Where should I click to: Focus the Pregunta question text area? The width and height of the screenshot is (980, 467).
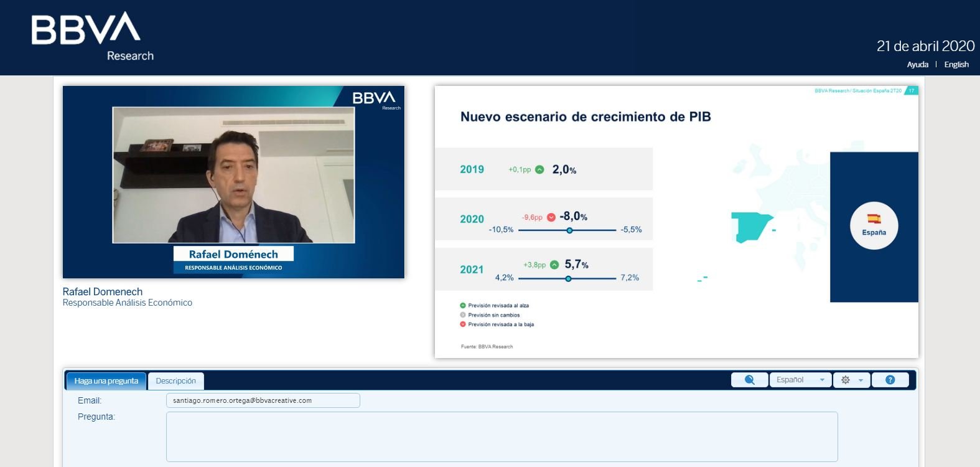pos(502,436)
